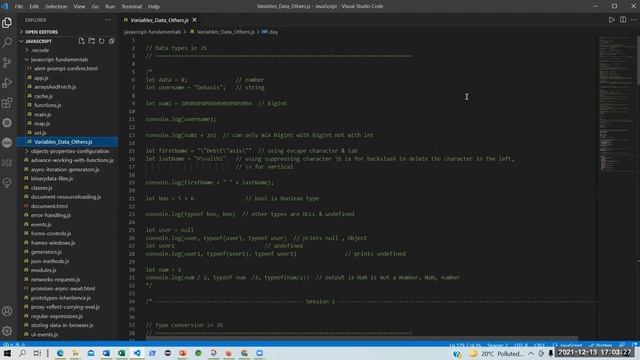Open Visual Studio Code taskbar icon

(x=137, y=353)
